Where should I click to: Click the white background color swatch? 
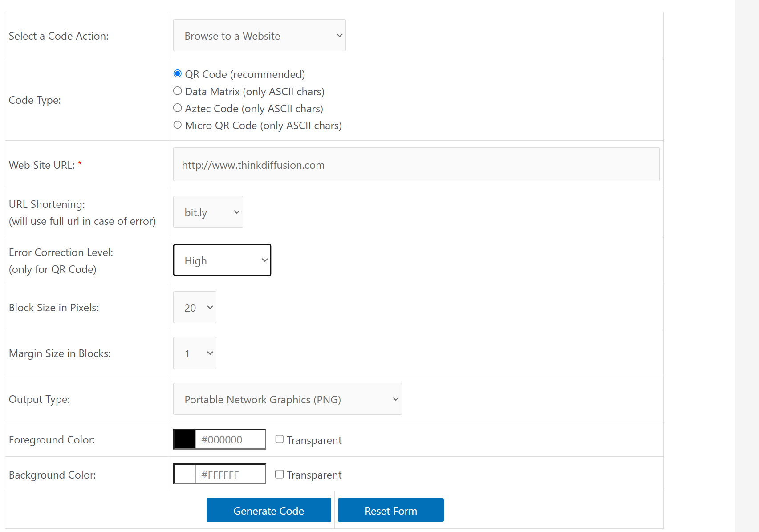184,474
